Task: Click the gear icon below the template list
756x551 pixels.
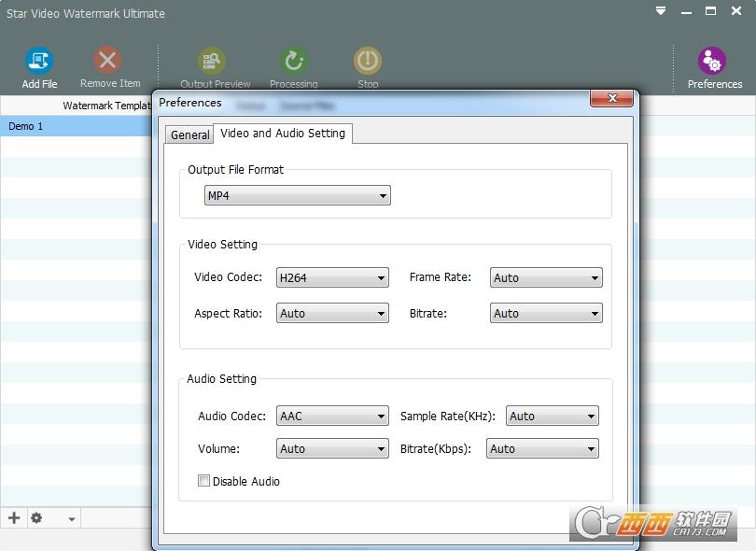Action: [x=36, y=517]
